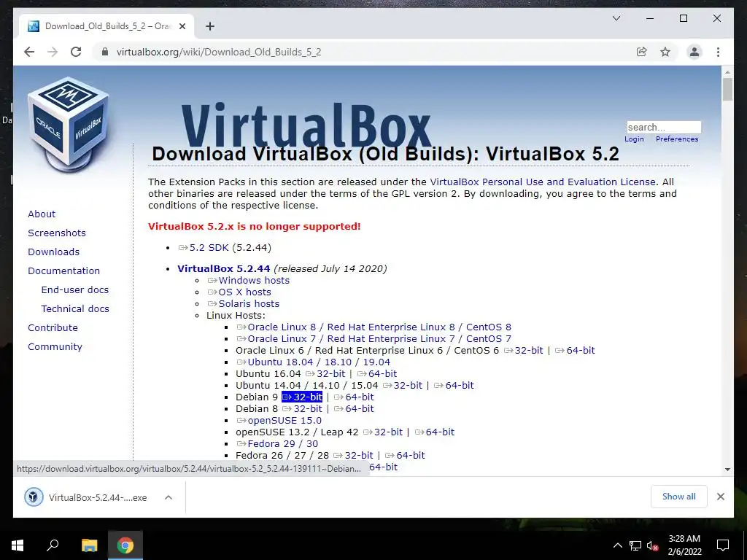Open VirtualBox Personal Use and Evaluation License link
This screenshot has width=747, height=560.
(x=543, y=182)
